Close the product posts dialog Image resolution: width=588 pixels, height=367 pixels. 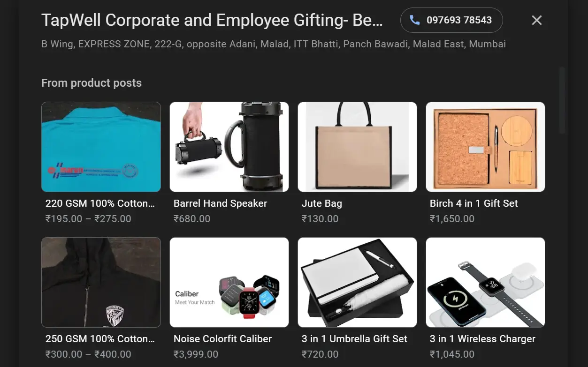536,20
